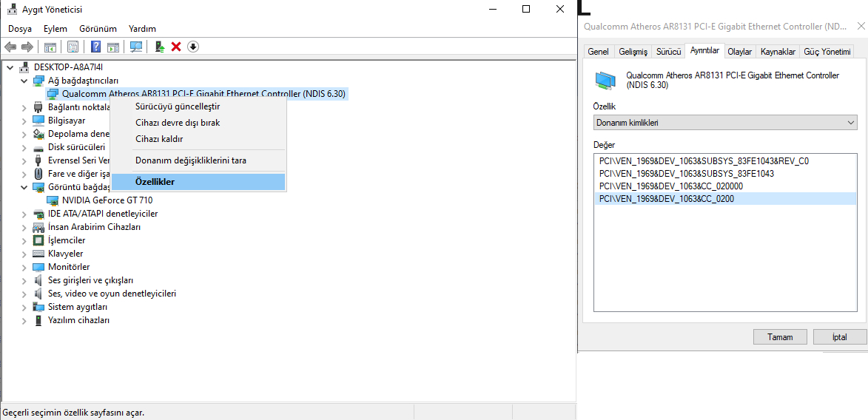This screenshot has width=868, height=420.
Task: Click the Monitörler display icon
Action: point(38,267)
